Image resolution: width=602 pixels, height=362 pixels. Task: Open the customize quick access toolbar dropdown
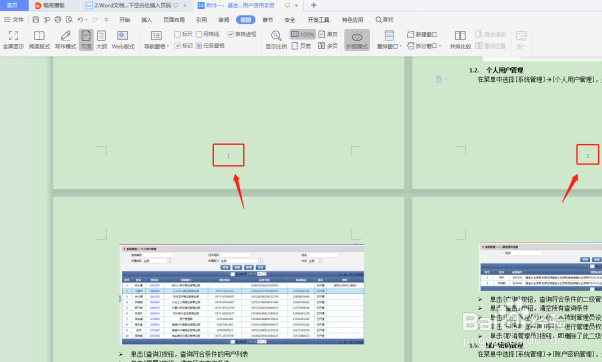point(106,20)
